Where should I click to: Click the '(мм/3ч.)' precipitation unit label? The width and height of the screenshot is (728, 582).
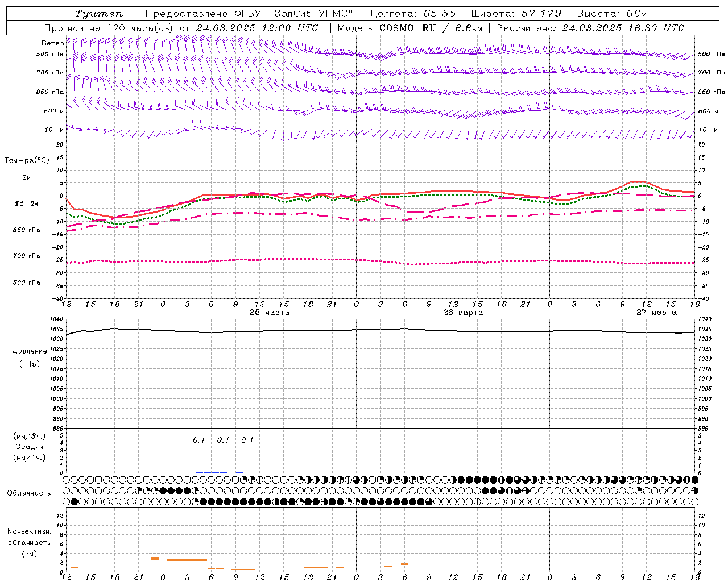[x=29, y=436]
